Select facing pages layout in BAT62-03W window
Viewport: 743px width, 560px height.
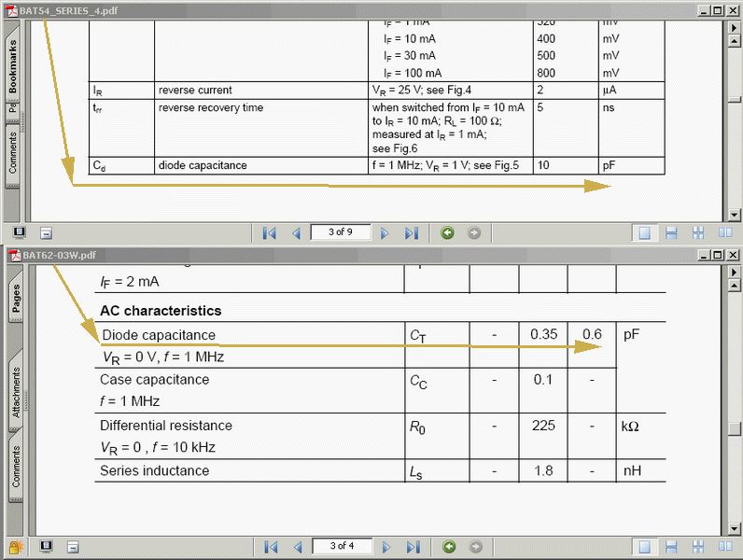(x=725, y=547)
